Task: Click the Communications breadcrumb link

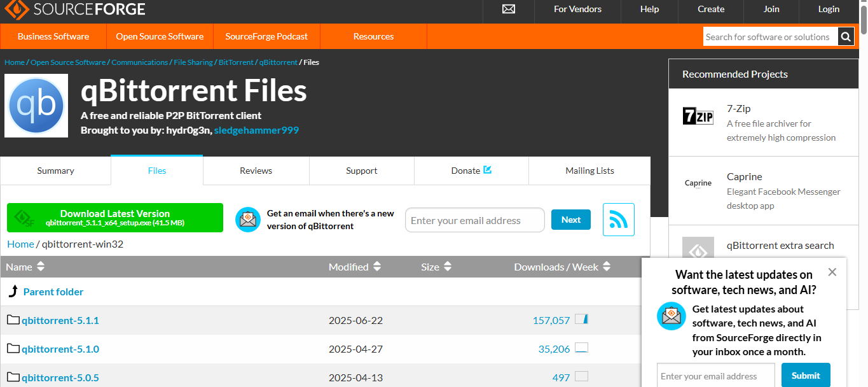Action: coord(139,62)
